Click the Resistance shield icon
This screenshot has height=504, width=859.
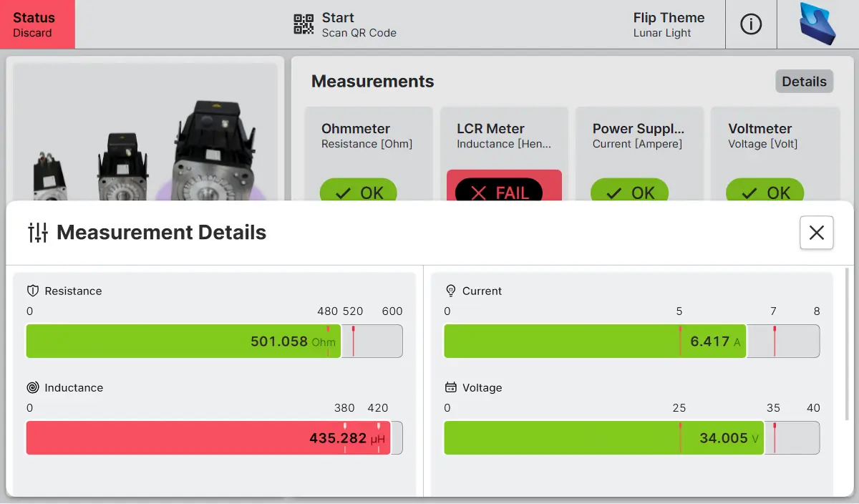point(32,291)
